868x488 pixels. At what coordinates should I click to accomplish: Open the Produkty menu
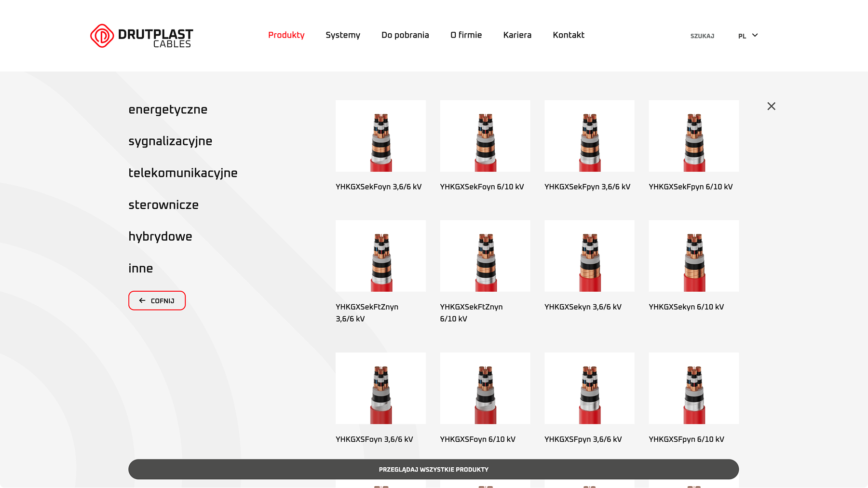(x=286, y=35)
